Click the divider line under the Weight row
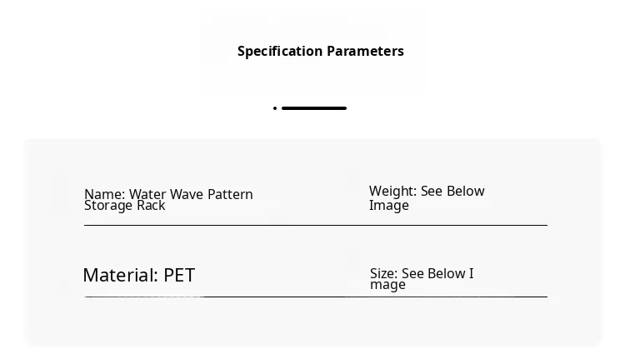 point(458,225)
